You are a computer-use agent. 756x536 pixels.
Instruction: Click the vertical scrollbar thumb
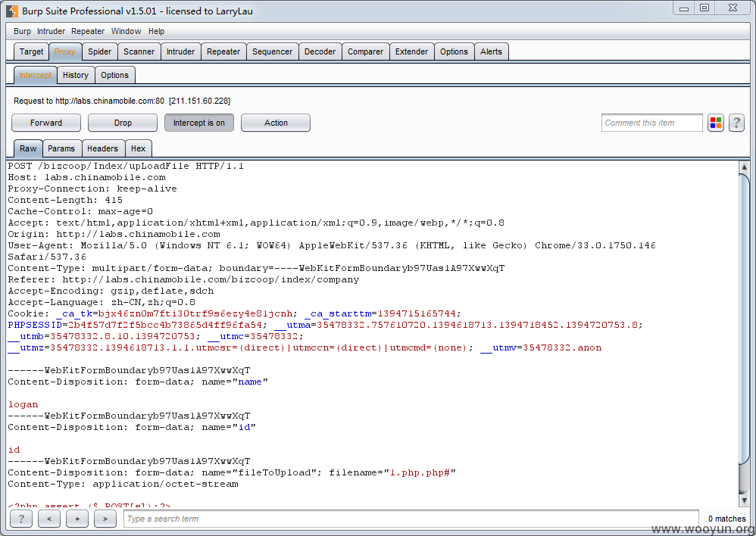pyautogui.click(x=744, y=320)
